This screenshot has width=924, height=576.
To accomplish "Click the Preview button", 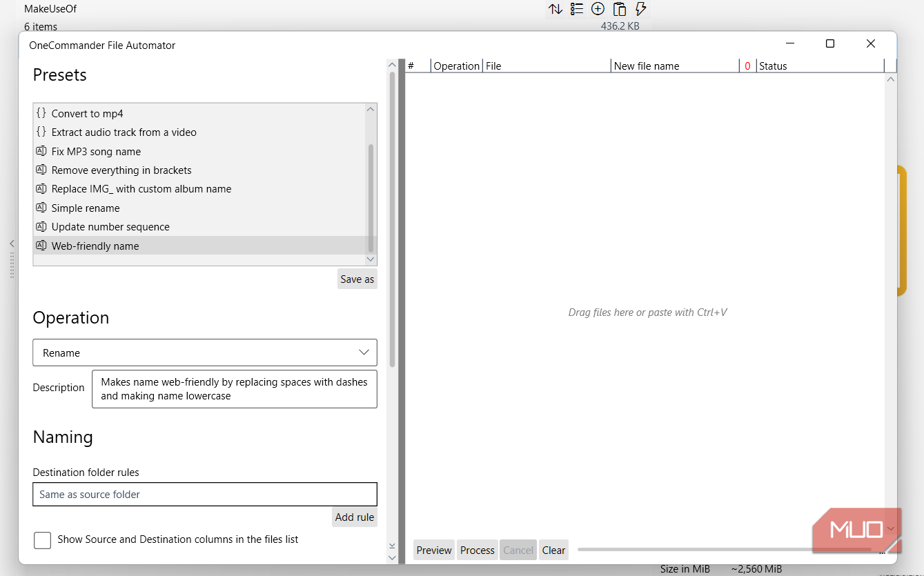I will point(434,550).
